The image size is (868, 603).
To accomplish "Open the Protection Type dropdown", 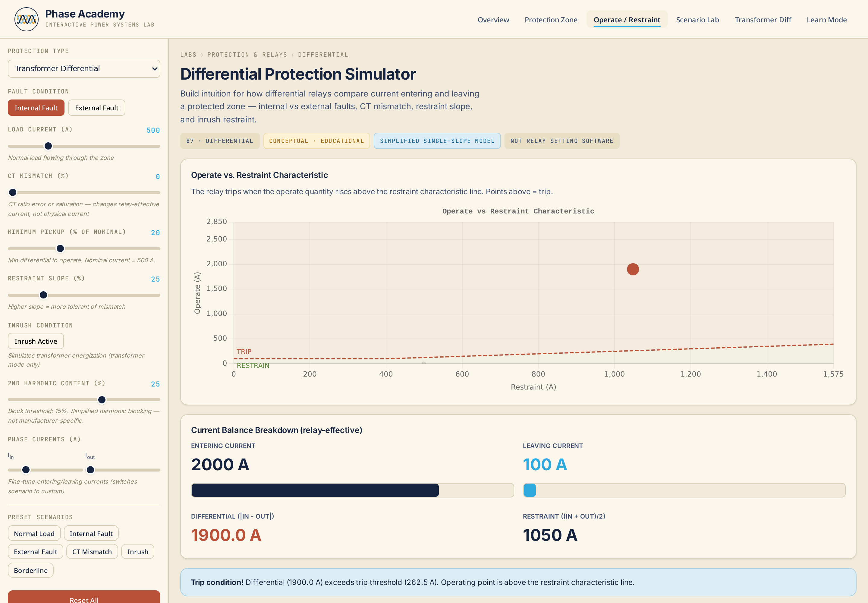I will point(84,69).
